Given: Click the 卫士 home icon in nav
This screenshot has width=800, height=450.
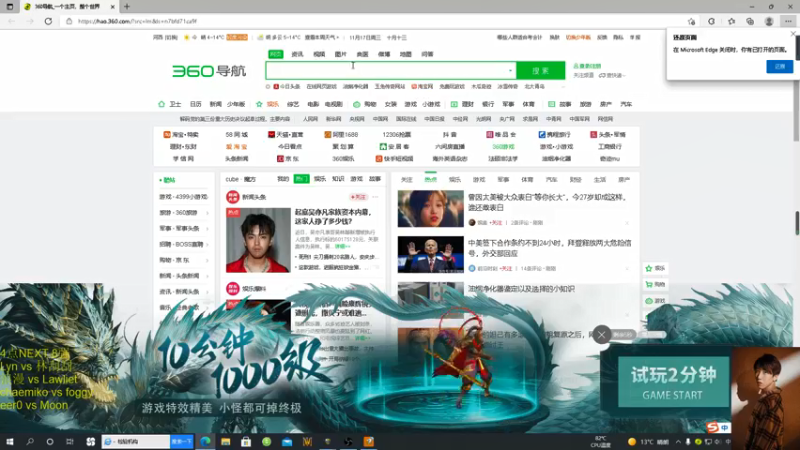Looking at the screenshot, I should [x=161, y=104].
